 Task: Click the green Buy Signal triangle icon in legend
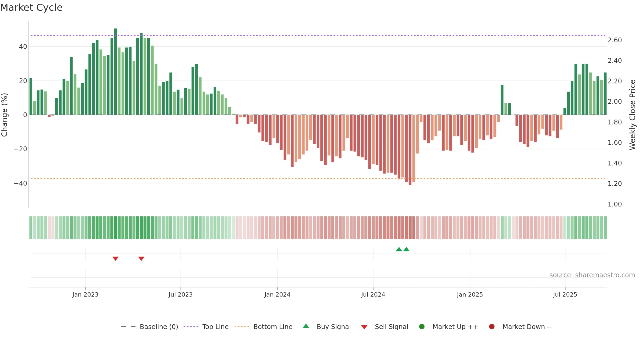306,326
